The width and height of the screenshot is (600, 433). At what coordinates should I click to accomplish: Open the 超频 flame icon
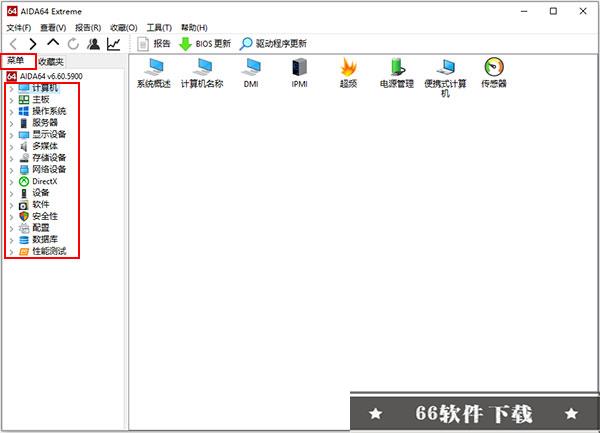click(x=348, y=73)
